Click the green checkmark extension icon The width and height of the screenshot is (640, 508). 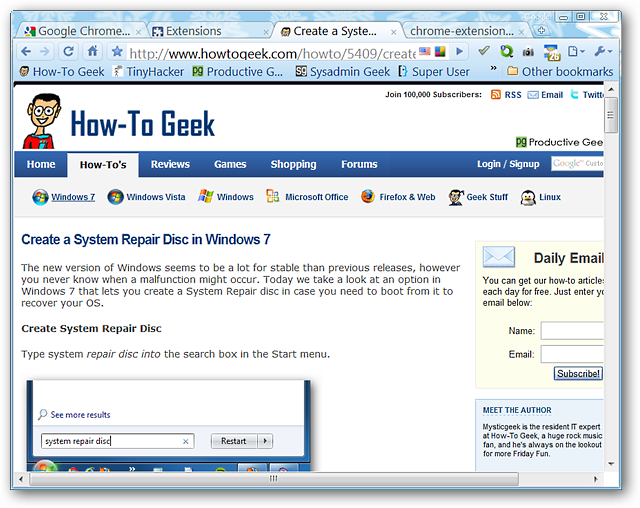click(x=484, y=51)
